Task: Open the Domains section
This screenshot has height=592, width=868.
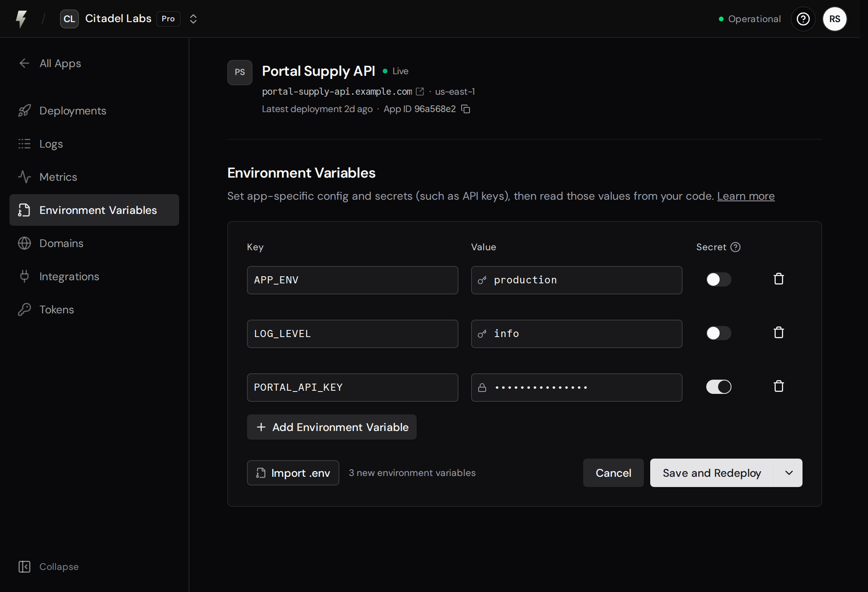Action: click(94, 243)
